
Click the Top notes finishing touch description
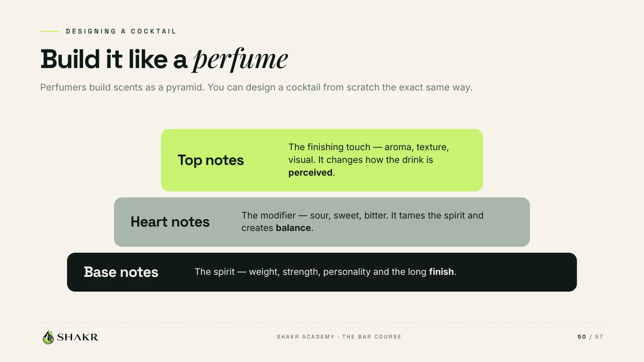369,160
